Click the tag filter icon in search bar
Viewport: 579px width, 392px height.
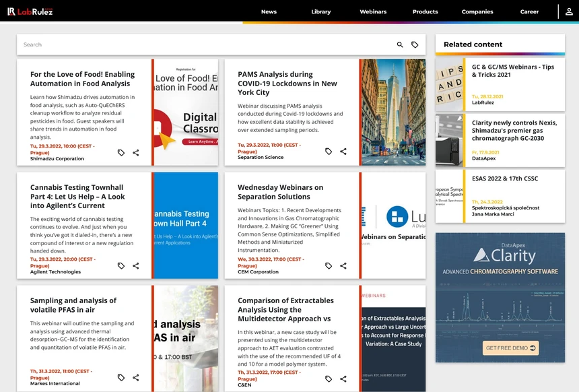coord(415,44)
